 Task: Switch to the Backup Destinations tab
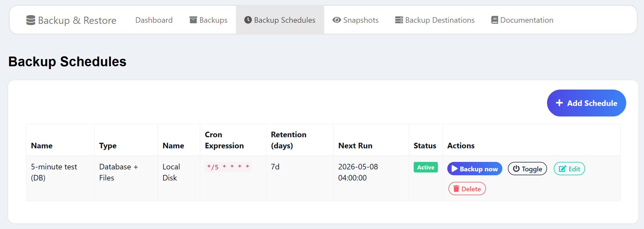point(435,20)
